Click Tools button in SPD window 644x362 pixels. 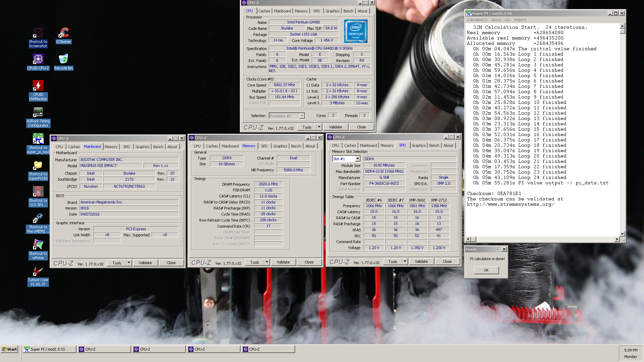click(x=393, y=261)
